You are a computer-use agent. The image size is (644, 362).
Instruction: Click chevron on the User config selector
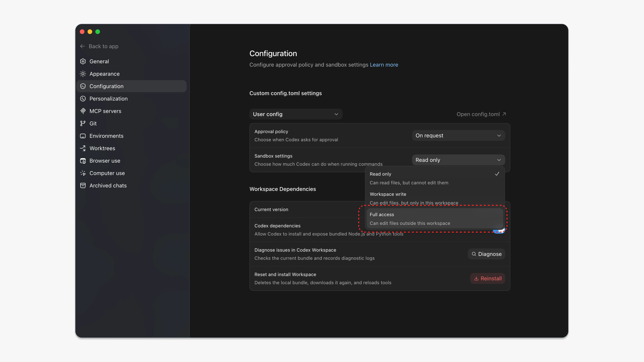click(x=336, y=114)
